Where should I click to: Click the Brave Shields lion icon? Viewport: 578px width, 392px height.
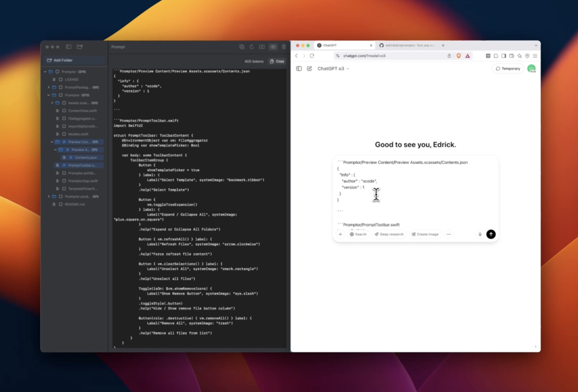pyautogui.click(x=459, y=56)
